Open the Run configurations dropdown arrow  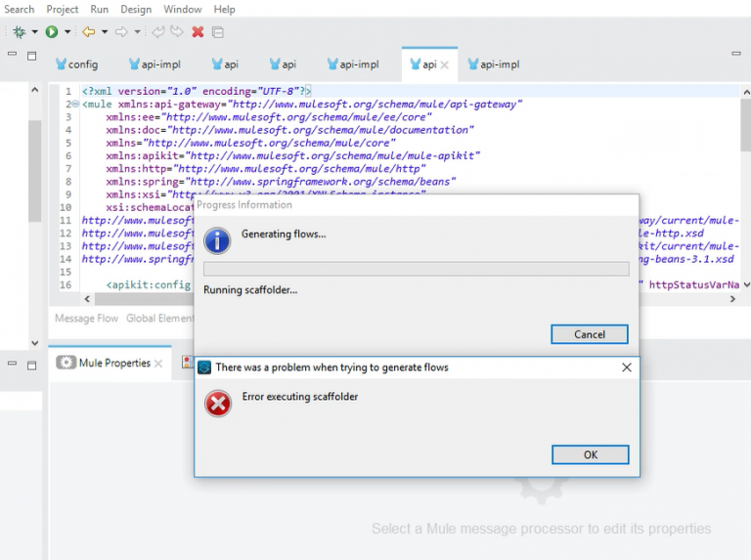click(67, 32)
